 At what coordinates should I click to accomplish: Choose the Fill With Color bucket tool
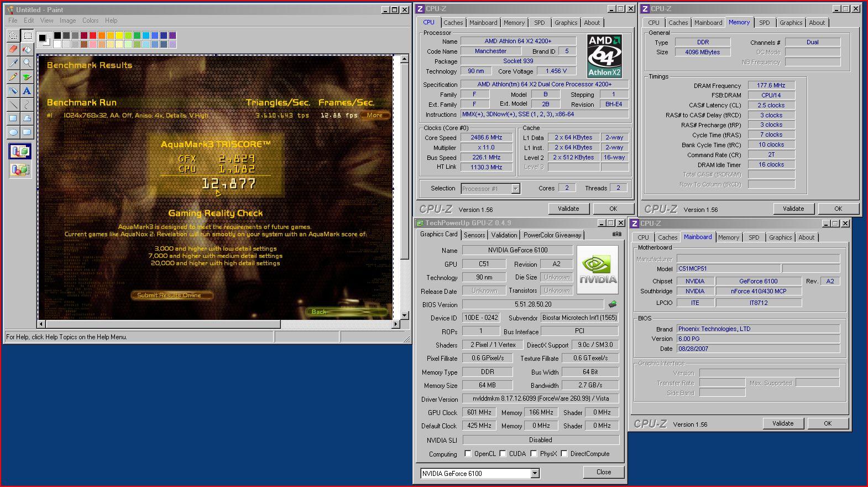[27, 50]
